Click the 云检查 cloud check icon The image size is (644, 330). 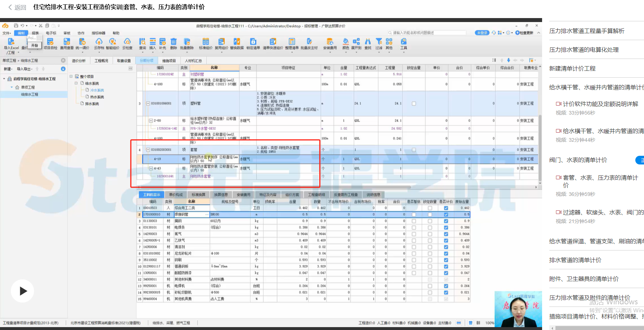point(127,44)
